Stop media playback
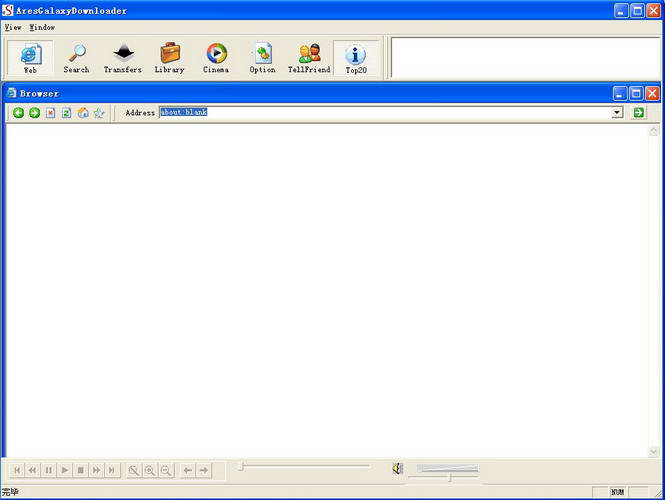 (81, 470)
